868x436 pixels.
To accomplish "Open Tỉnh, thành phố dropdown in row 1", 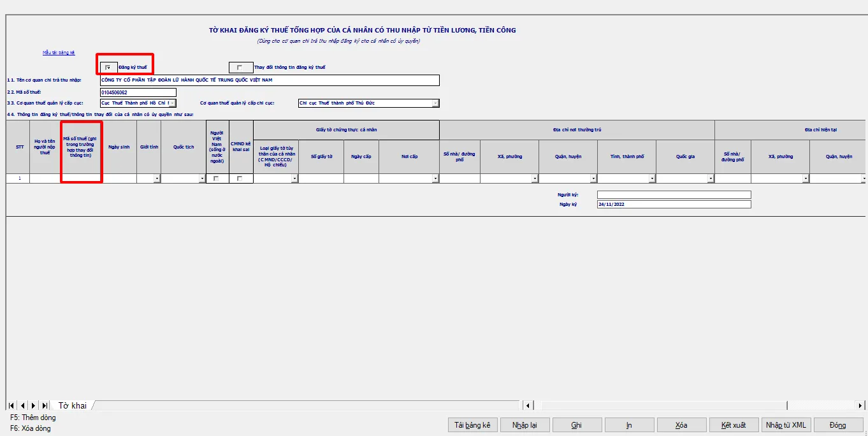I will pos(653,179).
